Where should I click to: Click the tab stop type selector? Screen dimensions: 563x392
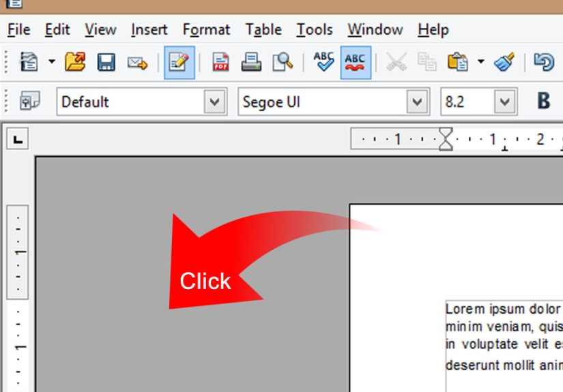[x=18, y=139]
